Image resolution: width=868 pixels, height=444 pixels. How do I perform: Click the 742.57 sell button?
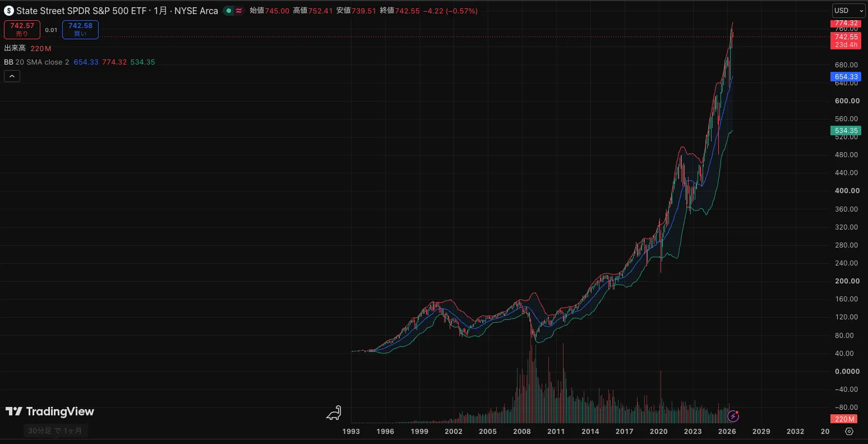click(22, 30)
